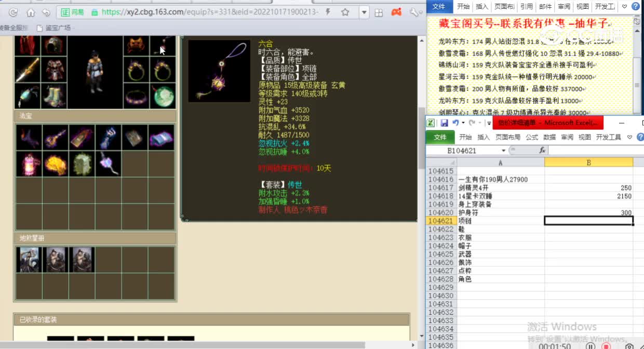Select the pink lantern 法宝 item
Image resolution: width=644 pixels, height=349 pixels.
pos(29,164)
